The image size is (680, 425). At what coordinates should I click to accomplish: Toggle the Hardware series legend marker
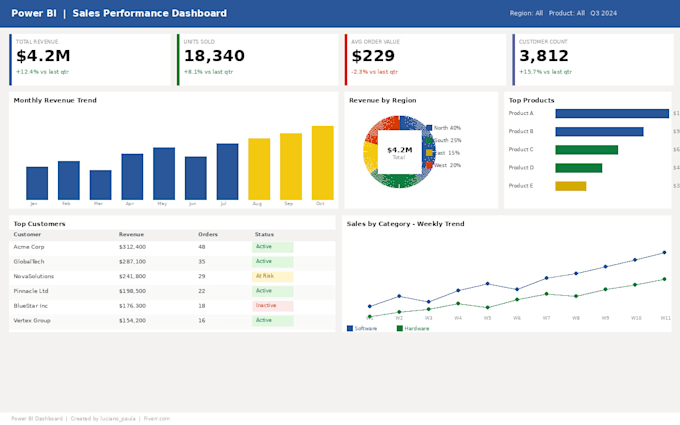[x=400, y=329]
